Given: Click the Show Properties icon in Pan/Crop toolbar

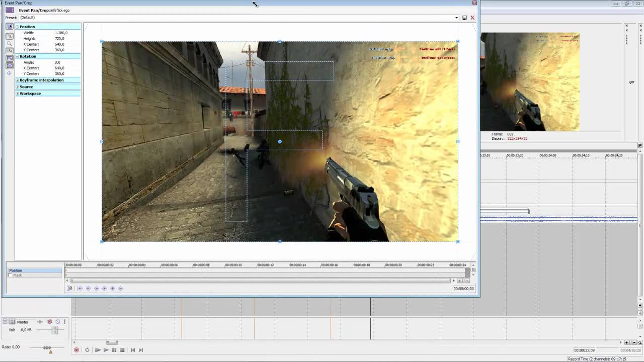Looking at the screenshot, I should (x=10, y=26).
